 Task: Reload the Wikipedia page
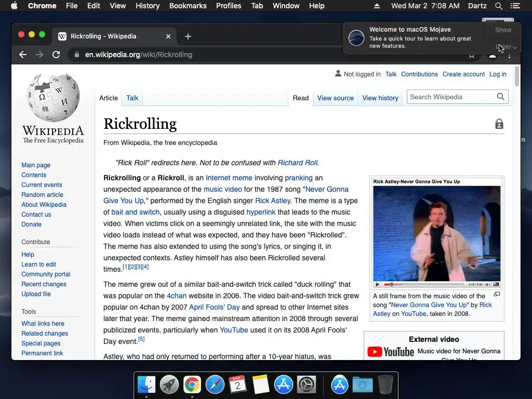point(56,55)
